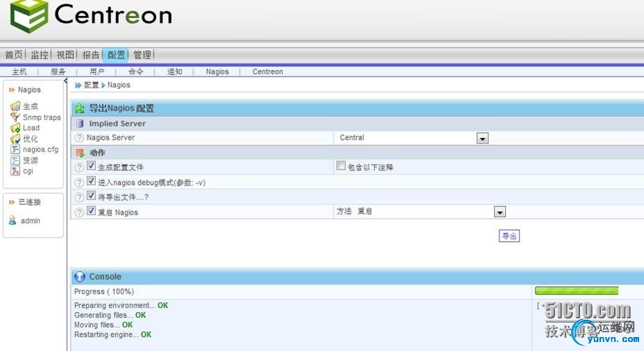The width and height of the screenshot is (644, 351).
Task: Click help icon beside Nagios Server
Action: tap(79, 138)
